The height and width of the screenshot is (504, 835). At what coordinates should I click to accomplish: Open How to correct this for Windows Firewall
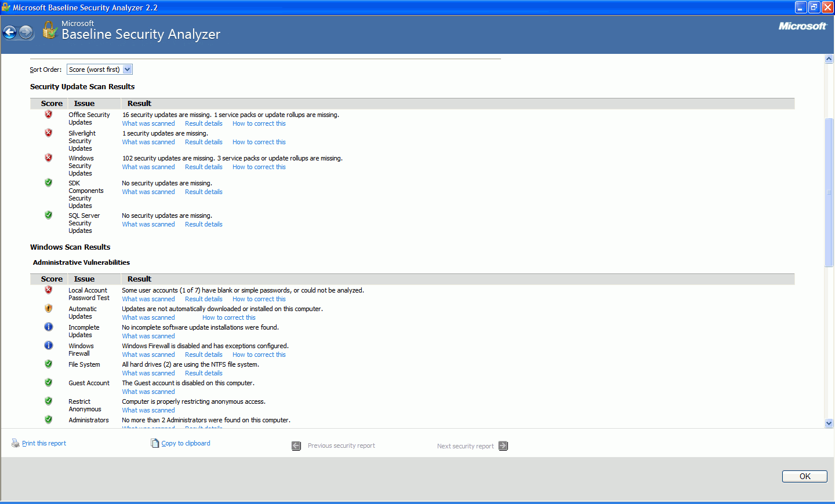[x=259, y=355]
